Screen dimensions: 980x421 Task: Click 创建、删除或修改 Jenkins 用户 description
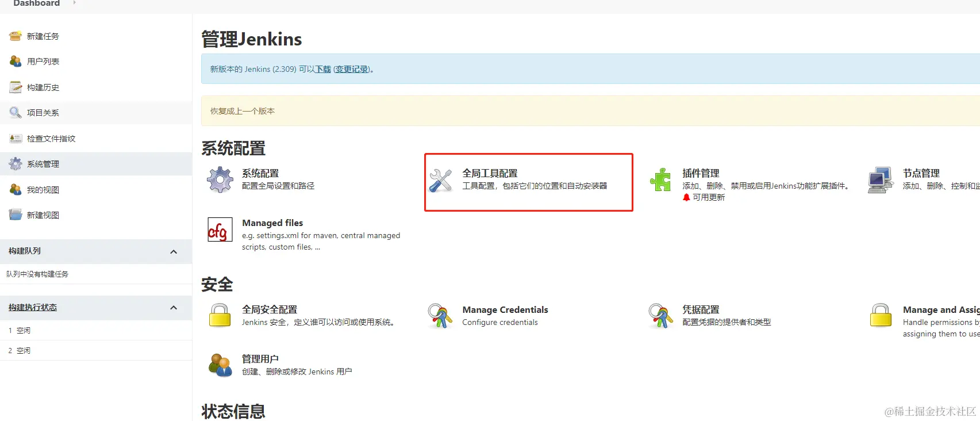(x=297, y=372)
